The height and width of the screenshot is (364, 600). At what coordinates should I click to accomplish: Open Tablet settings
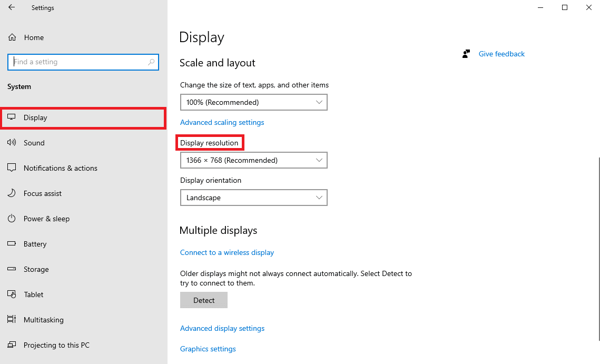pyautogui.click(x=34, y=294)
